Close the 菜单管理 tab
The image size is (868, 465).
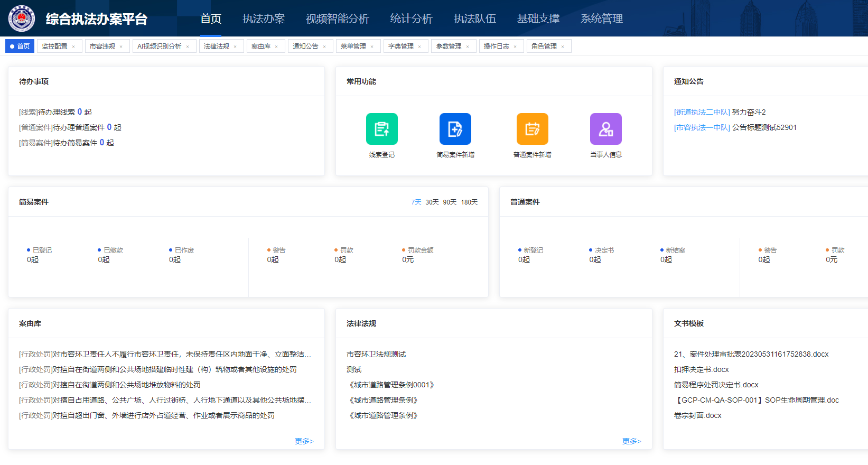pyautogui.click(x=372, y=46)
